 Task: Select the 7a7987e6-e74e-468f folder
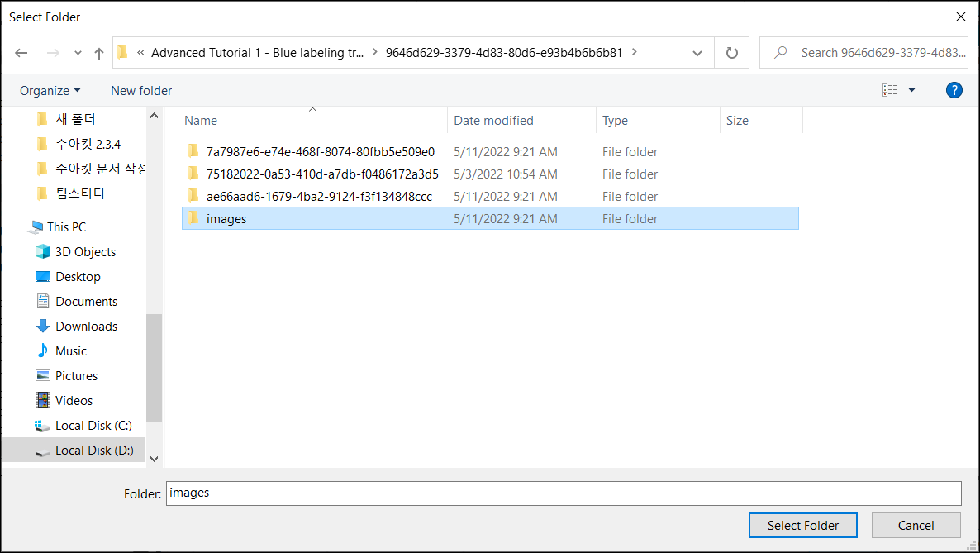pos(320,152)
